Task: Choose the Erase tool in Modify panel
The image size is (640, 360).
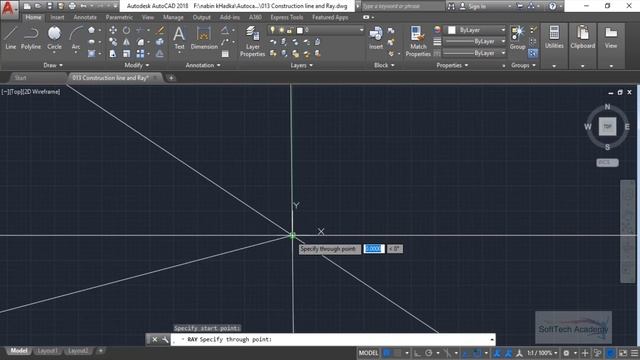Action: point(160,31)
